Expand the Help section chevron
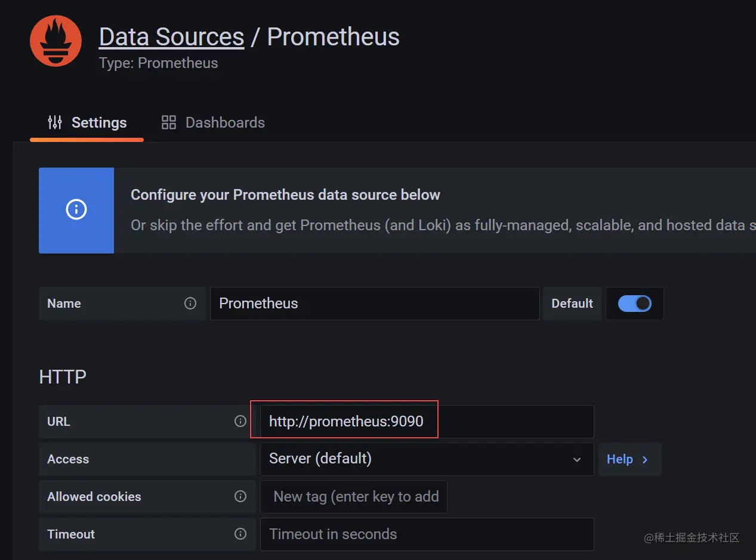The height and width of the screenshot is (560, 756). pyautogui.click(x=645, y=459)
